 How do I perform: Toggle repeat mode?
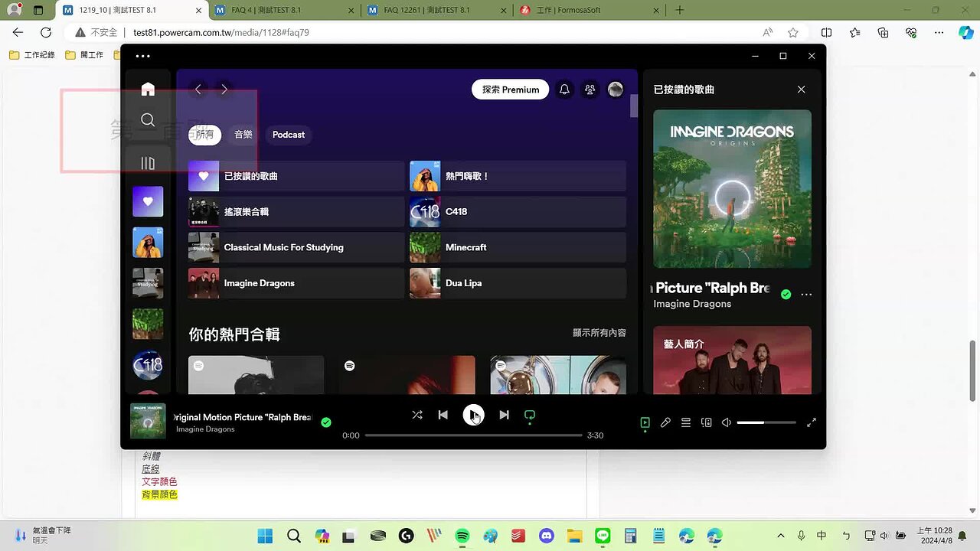pos(529,415)
